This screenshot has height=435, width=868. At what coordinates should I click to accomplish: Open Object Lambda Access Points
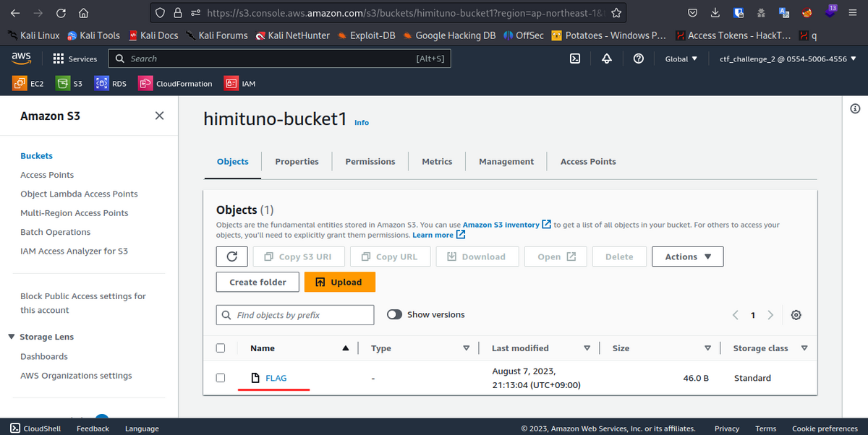[x=79, y=194]
